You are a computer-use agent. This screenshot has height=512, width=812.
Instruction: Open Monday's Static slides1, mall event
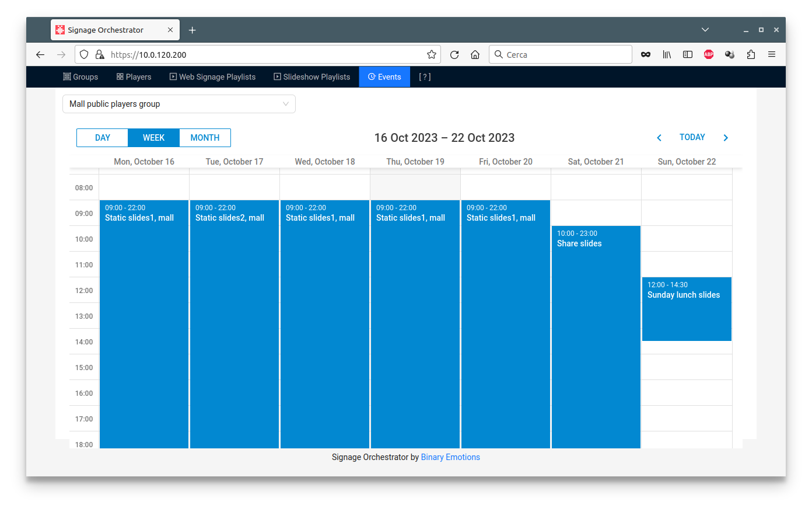pos(144,324)
